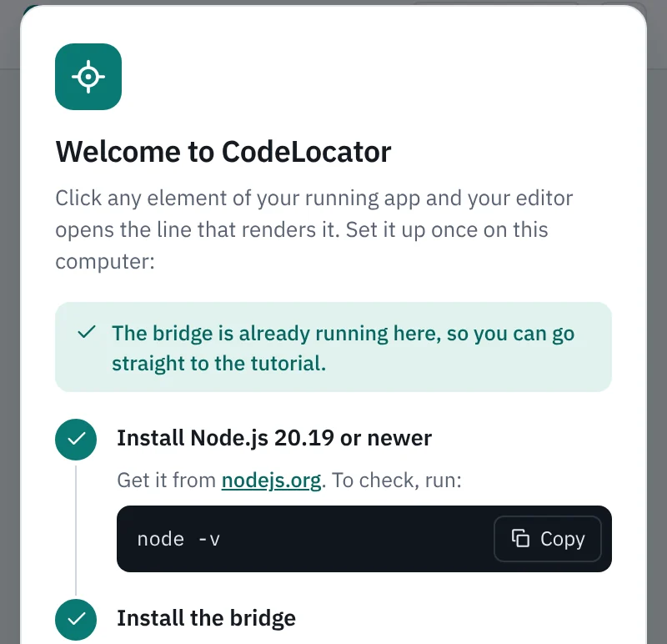Click the Install Node.js 20.19 or newer title

pyautogui.click(x=274, y=438)
